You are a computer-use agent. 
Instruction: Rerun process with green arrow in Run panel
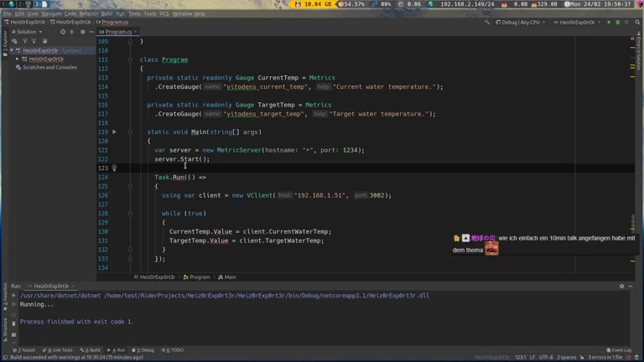pos(13,296)
